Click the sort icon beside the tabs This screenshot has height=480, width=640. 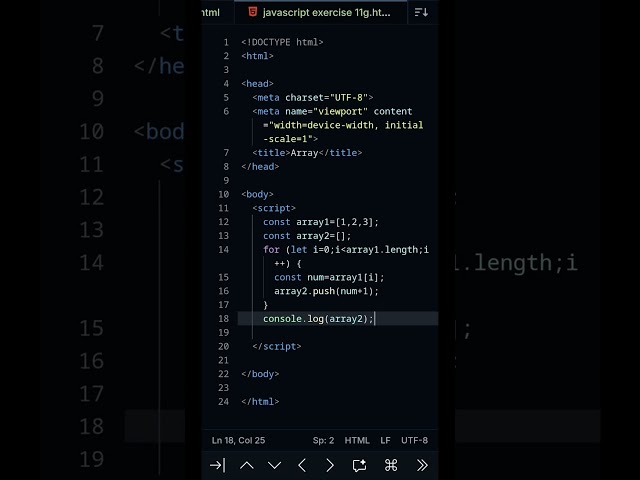(421, 12)
